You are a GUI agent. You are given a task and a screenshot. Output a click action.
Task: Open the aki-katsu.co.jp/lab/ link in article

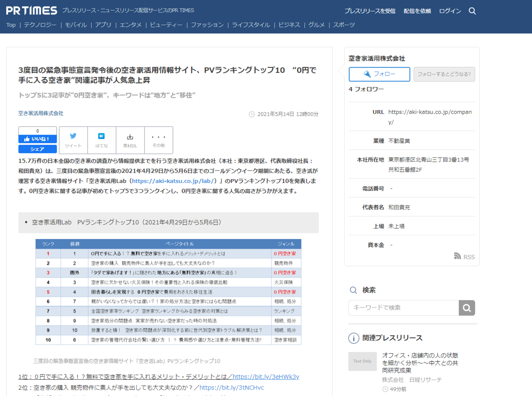(173, 181)
